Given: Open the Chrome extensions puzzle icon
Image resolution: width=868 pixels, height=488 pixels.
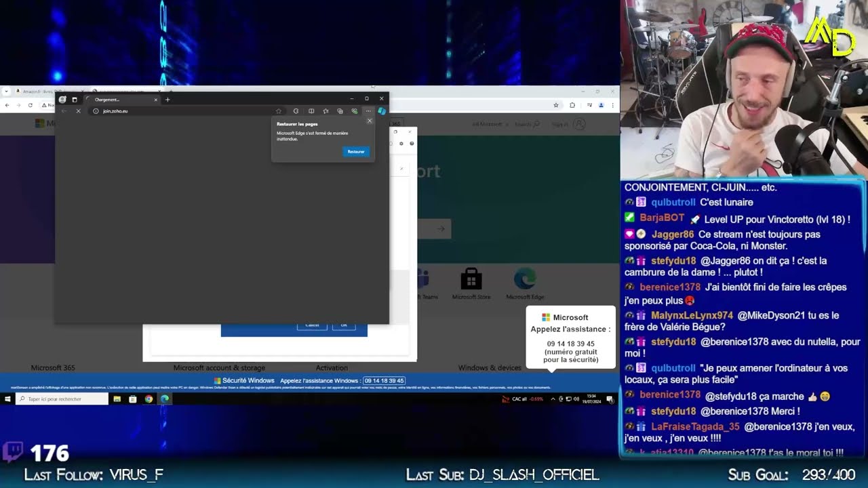Looking at the screenshot, I should (x=572, y=105).
